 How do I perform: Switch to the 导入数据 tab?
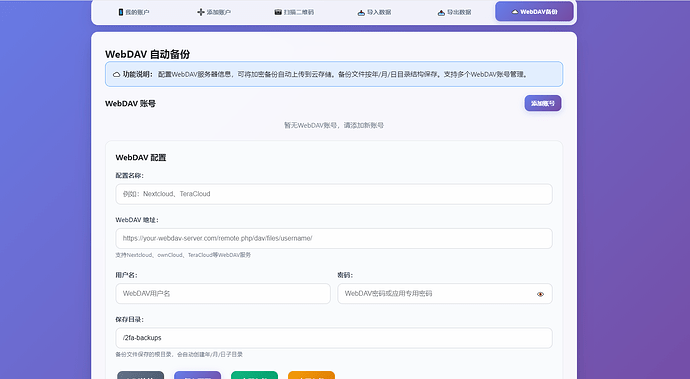[x=374, y=12]
